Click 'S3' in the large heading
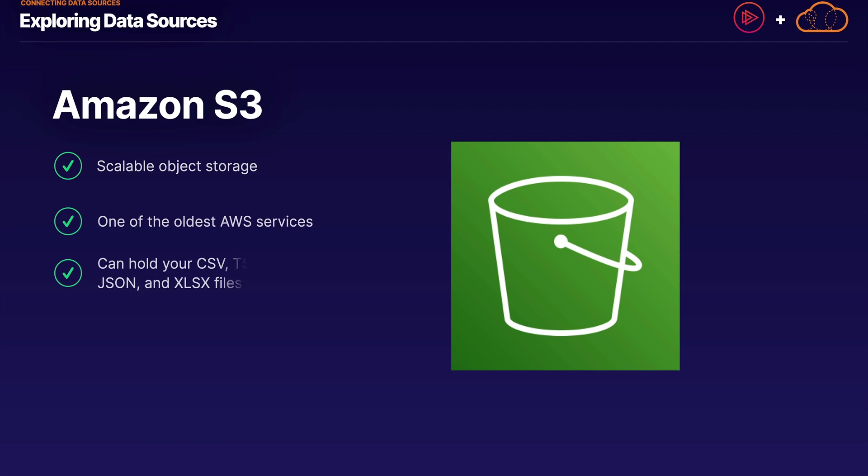Viewport: 868px width, 476px height. (238, 105)
